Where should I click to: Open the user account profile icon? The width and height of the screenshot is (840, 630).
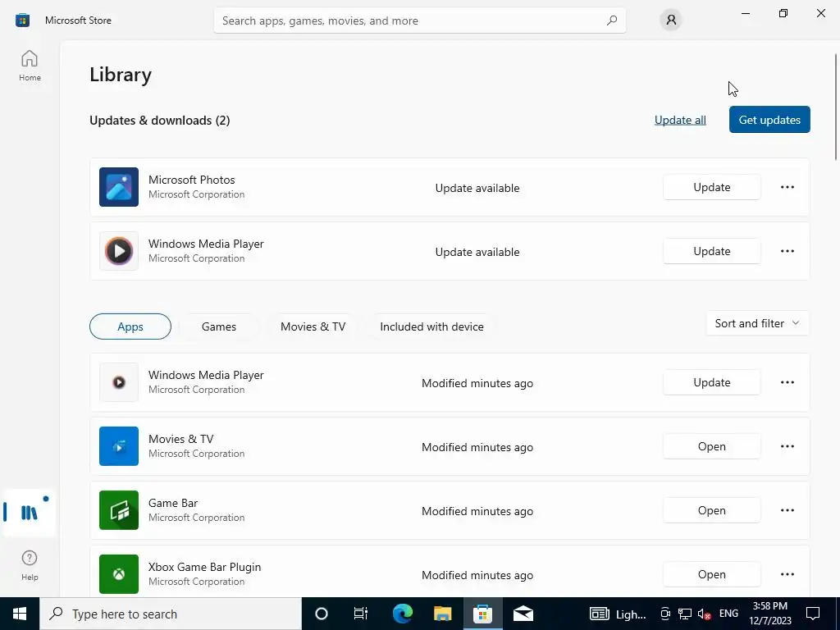(x=671, y=21)
